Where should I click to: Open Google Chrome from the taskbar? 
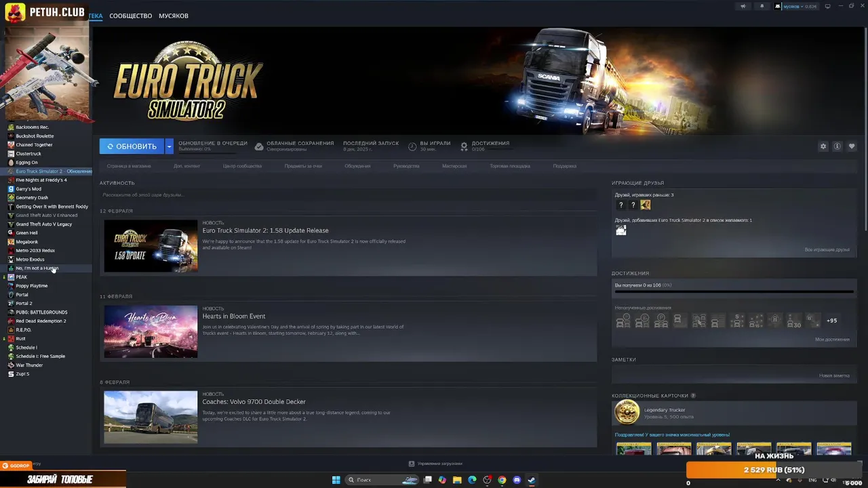(x=502, y=480)
